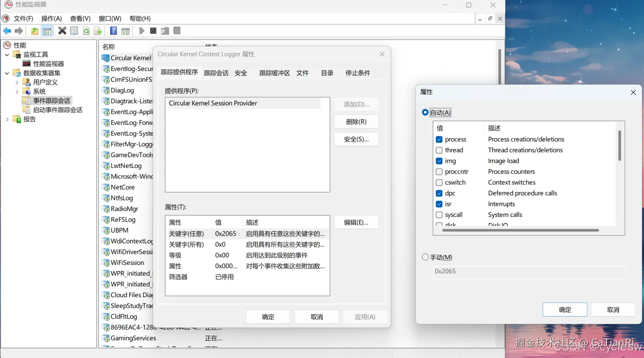644x358 pixels.
Task: Check the thread keyword checkbox
Action: pyautogui.click(x=439, y=150)
